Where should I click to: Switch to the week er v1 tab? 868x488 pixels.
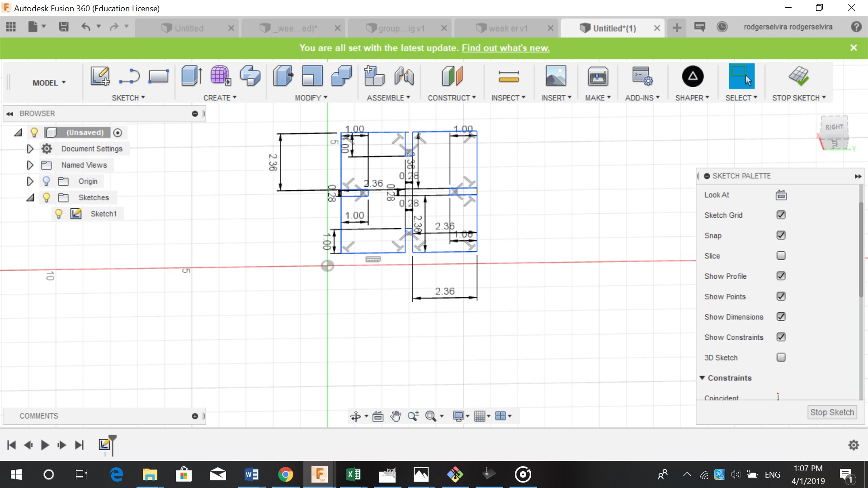pos(508,28)
